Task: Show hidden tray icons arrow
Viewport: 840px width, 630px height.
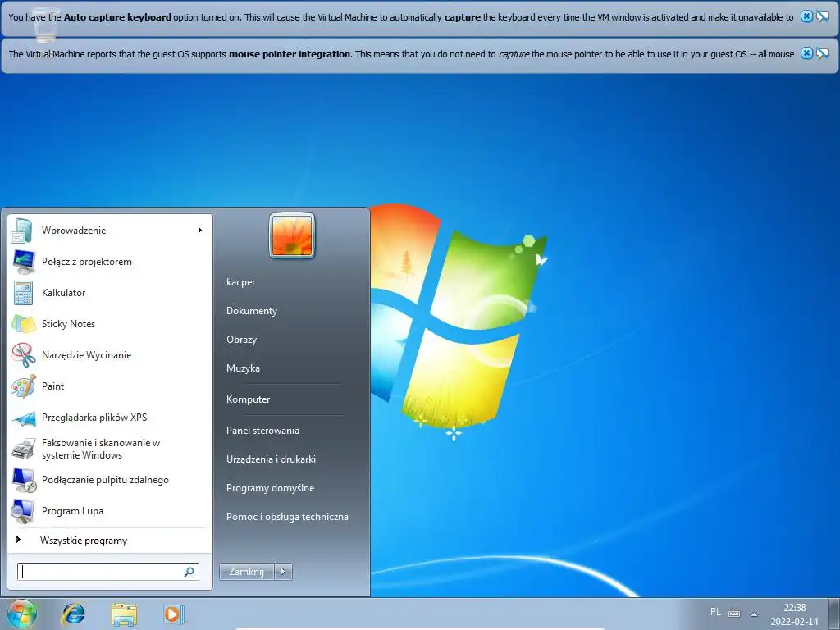Action: click(755, 614)
